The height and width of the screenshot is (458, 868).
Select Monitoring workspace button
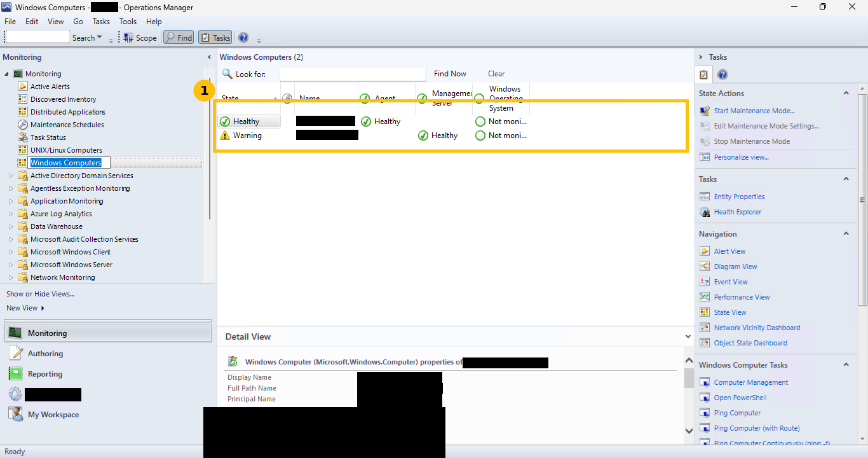108,333
